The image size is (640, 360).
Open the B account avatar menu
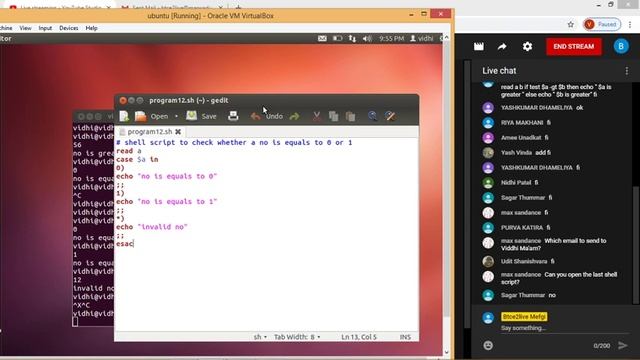pyautogui.click(x=621, y=47)
